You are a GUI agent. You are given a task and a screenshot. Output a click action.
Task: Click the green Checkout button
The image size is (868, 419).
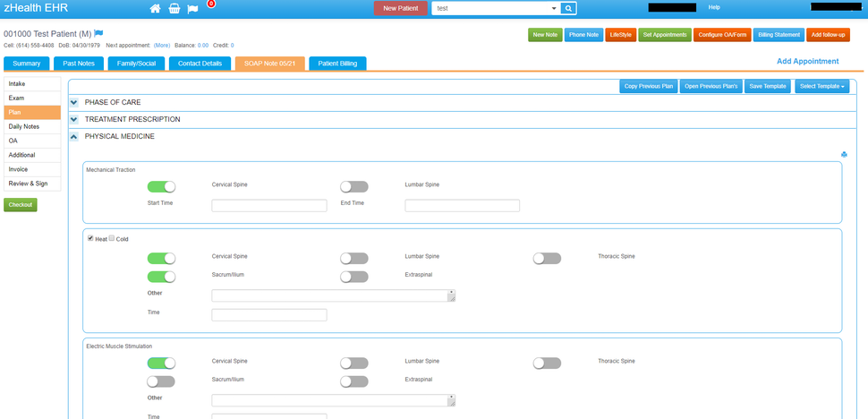[x=21, y=205]
